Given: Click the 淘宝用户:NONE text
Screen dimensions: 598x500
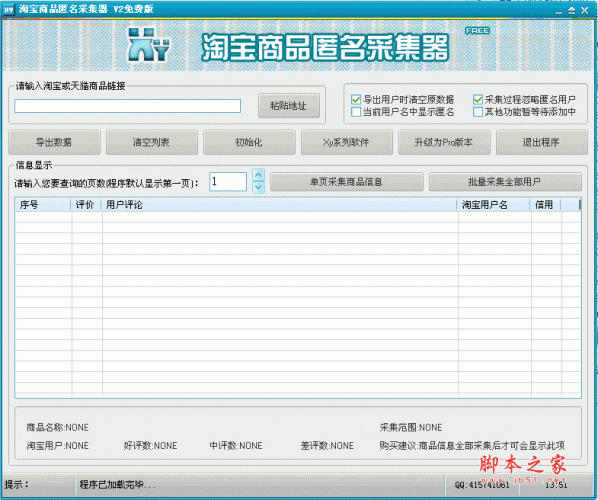Looking at the screenshot, I should (x=57, y=445).
